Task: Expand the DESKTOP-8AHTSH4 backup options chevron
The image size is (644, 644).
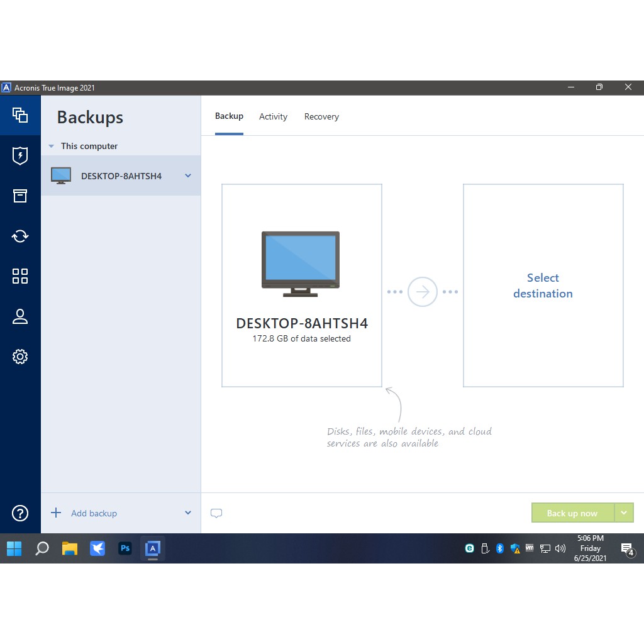Action: coord(187,175)
